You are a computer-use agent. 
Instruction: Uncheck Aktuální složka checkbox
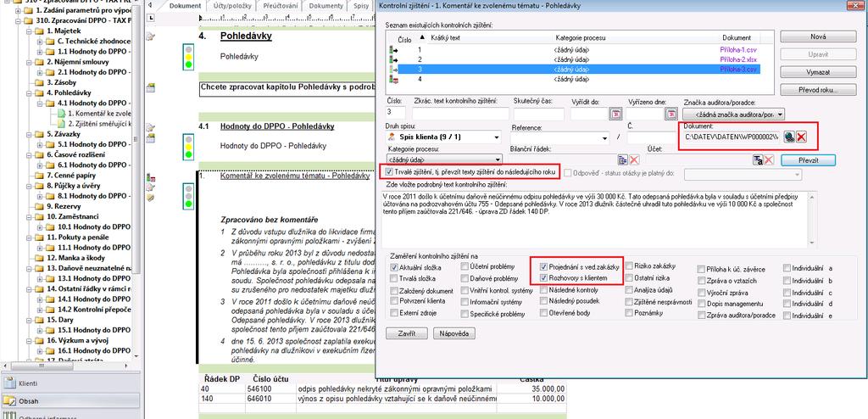394,267
